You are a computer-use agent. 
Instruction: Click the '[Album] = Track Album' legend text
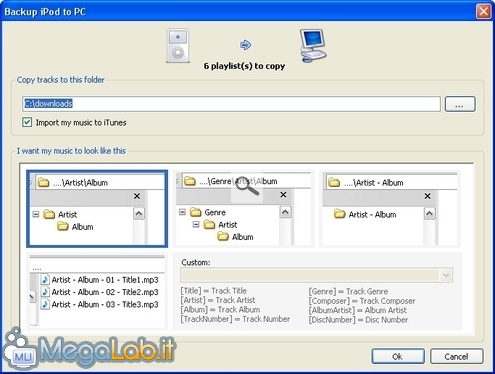220,309
